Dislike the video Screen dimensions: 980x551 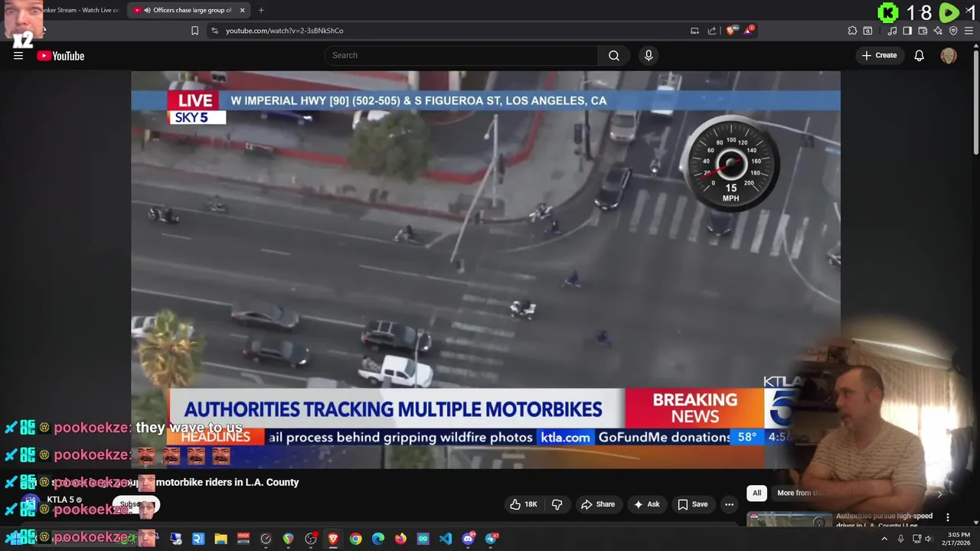coord(557,504)
